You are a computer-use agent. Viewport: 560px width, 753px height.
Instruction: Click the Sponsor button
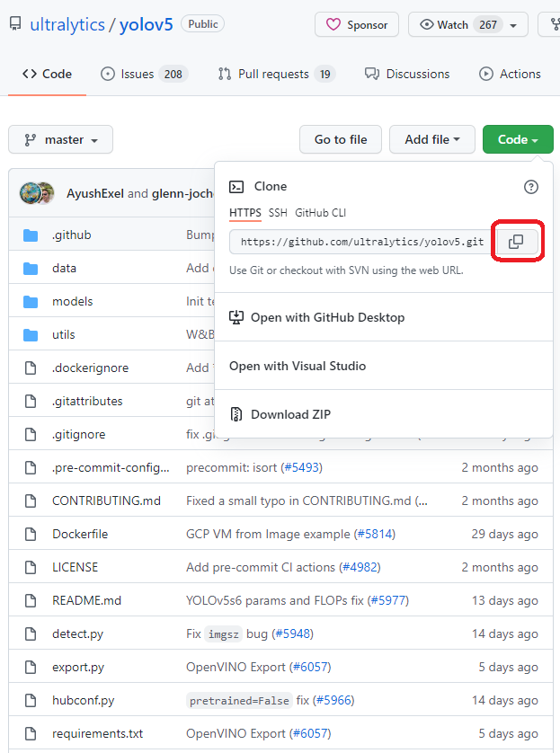pos(357,24)
